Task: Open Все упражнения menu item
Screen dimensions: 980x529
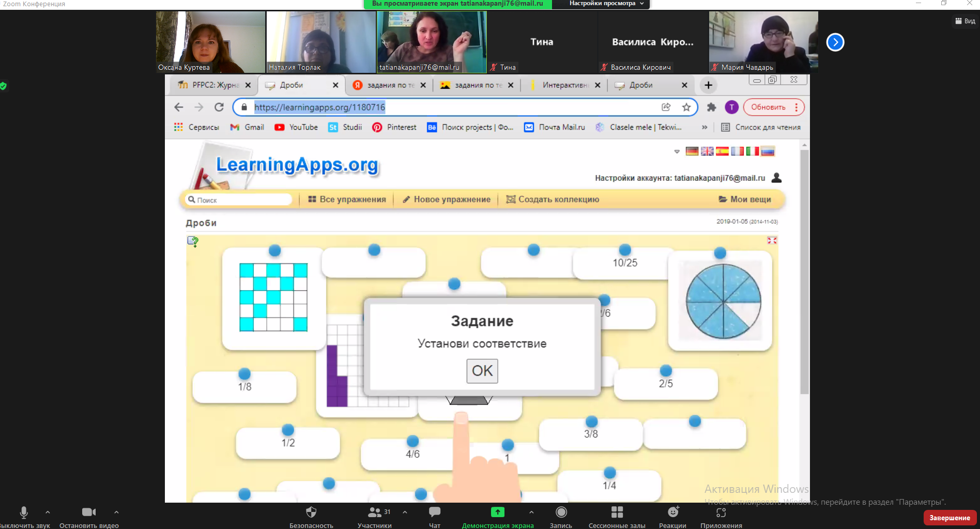Action: coord(347,199)
